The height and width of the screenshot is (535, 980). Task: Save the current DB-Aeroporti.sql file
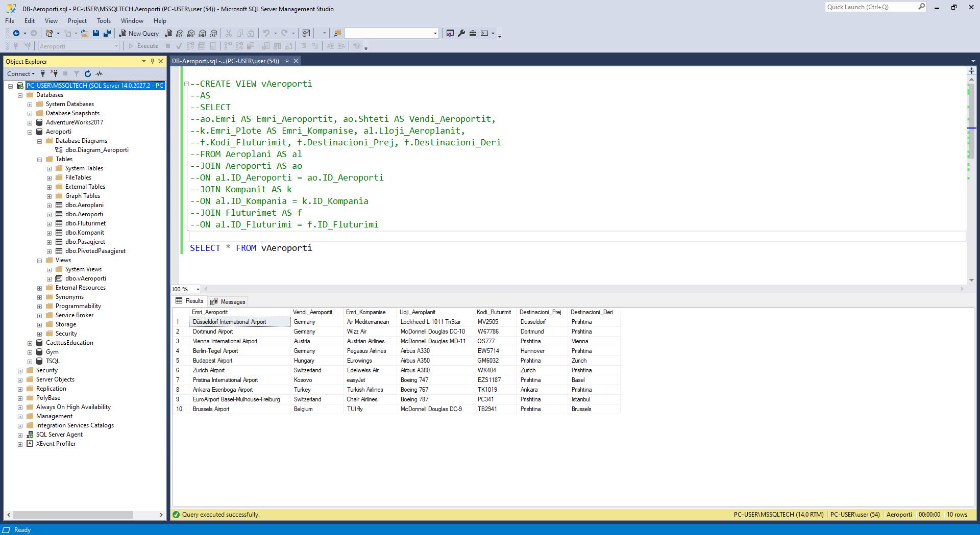[x=96, y=33]
